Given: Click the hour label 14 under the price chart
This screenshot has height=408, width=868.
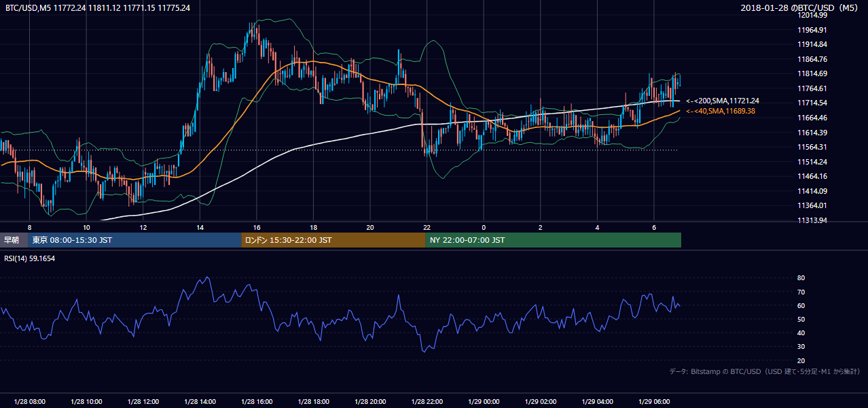Looking at the screenshot, I should [x=200, y=227].
